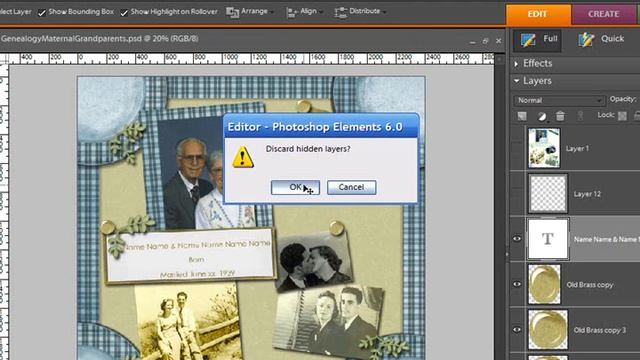Hide the Old Brass copy layer
The image size is (640, 360).
point(517,284)
